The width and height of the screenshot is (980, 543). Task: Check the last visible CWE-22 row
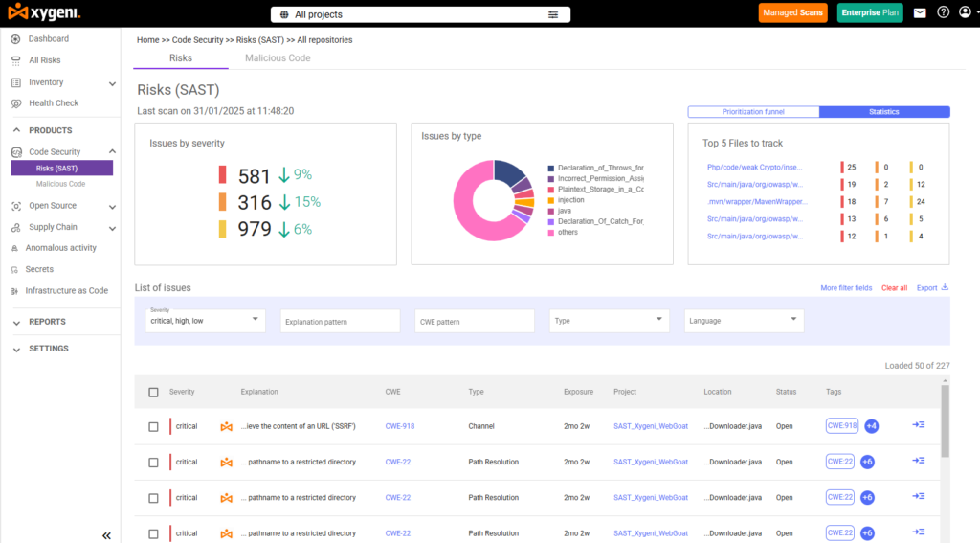click(153, 533)
